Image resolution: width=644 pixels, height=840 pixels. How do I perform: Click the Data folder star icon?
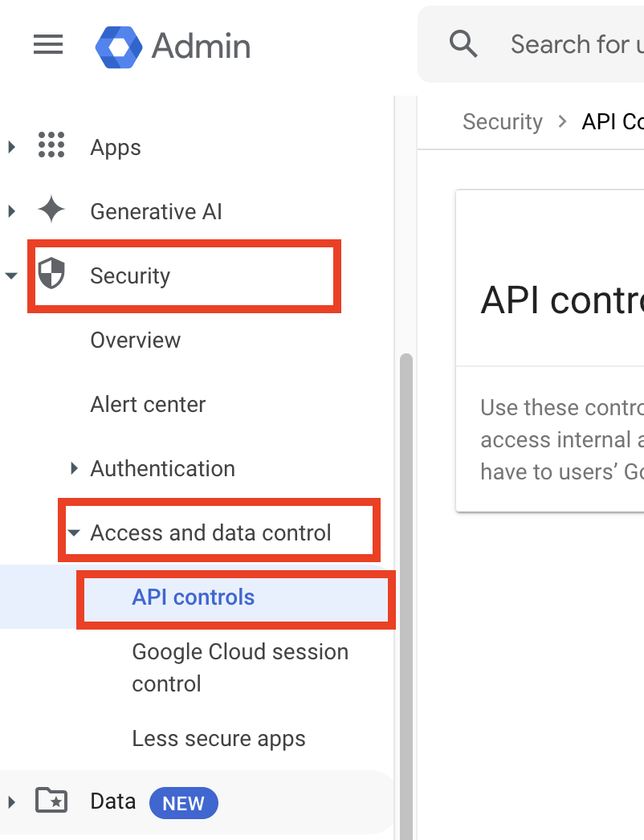pyautogui.click(x=51, y=801)
